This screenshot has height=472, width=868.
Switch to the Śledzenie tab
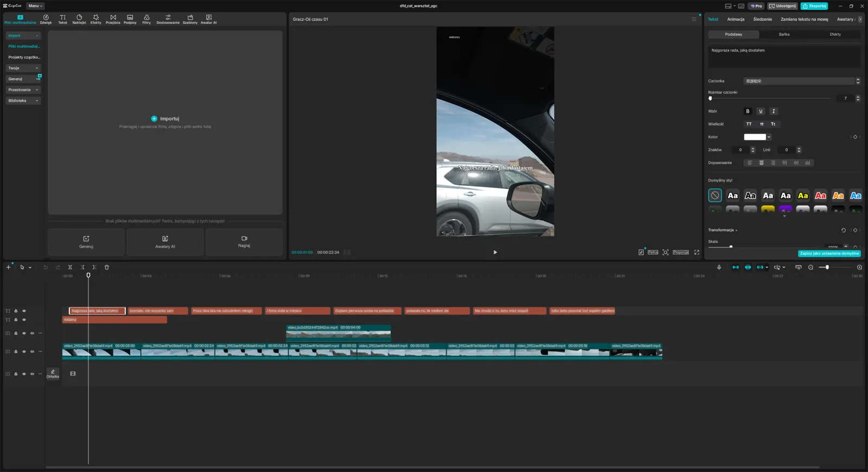coord(762,20)
